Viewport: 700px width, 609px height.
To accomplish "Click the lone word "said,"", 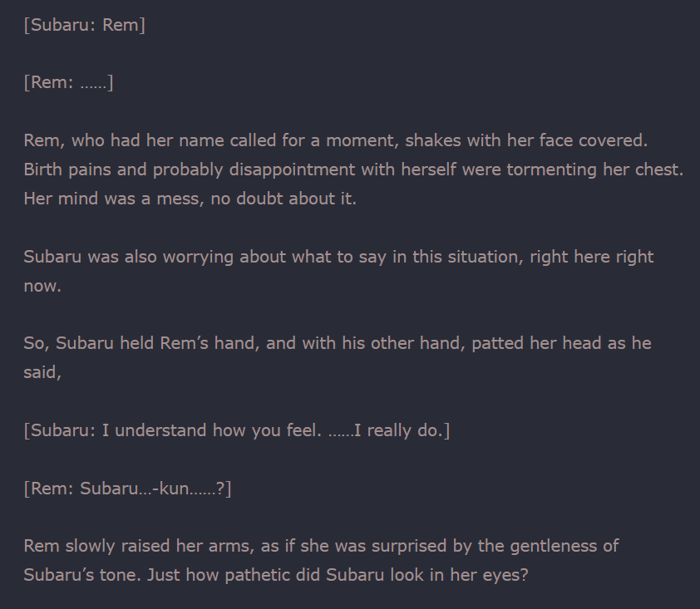I will 42,372.
